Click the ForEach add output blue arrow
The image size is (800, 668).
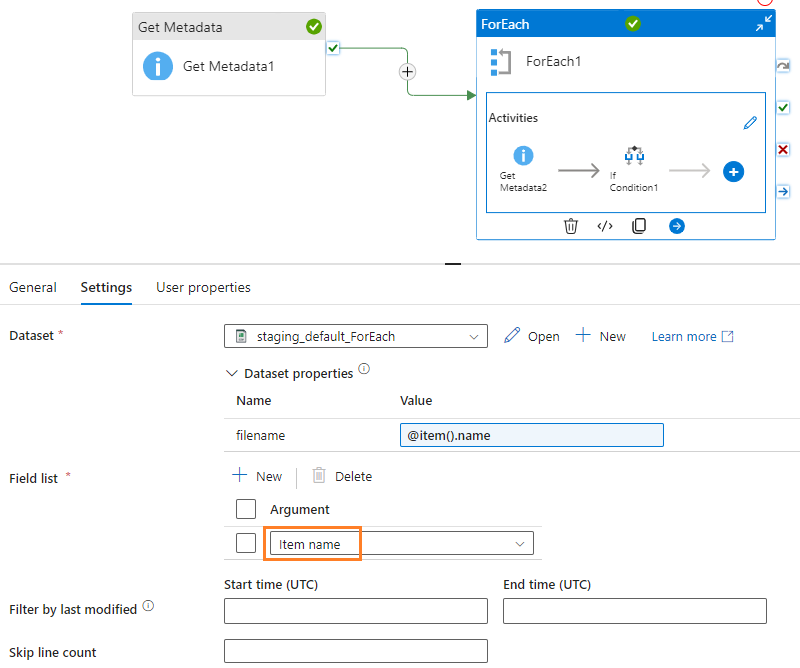[677, 226]
